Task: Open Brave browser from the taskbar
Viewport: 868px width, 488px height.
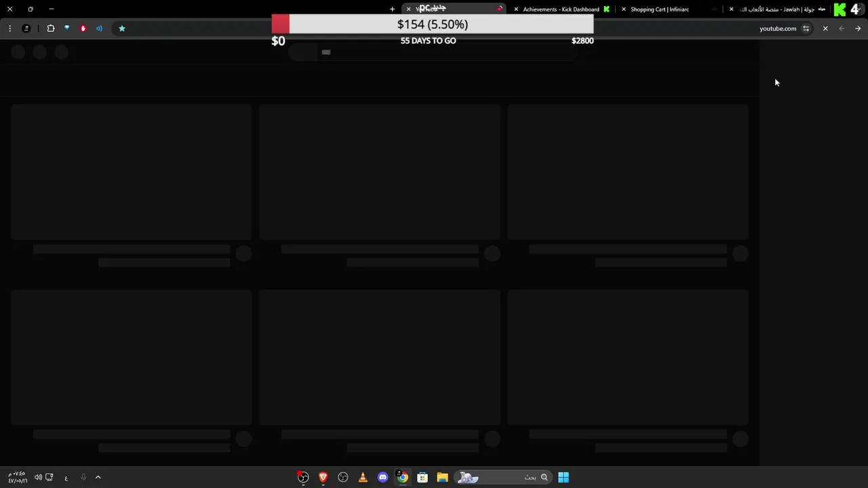Action: 323,477
